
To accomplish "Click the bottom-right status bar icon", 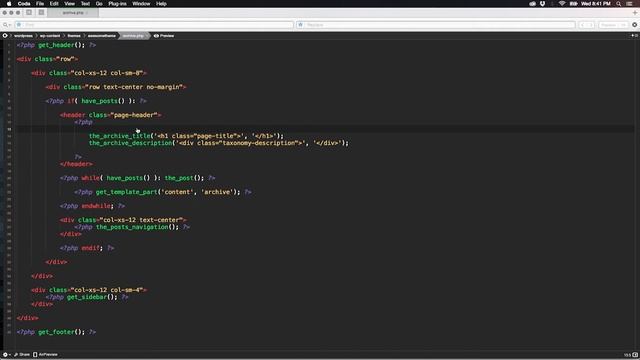I will (635, 355).
